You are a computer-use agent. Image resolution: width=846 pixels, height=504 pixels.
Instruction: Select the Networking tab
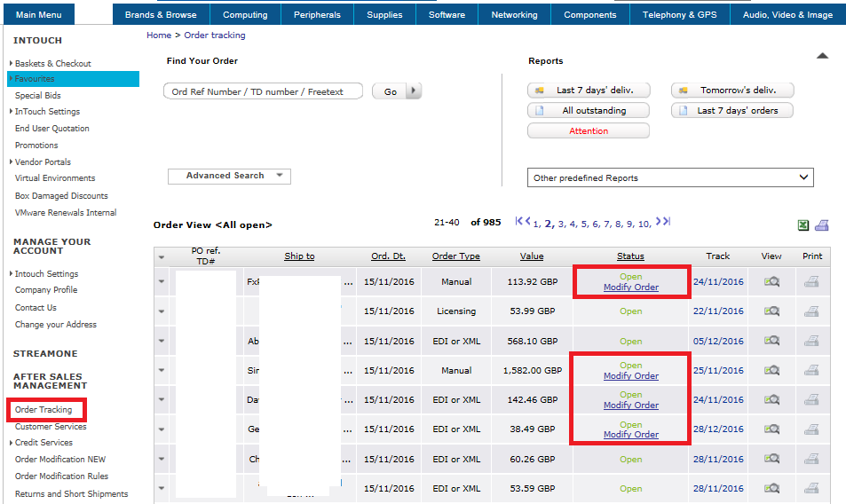[514, 15]
